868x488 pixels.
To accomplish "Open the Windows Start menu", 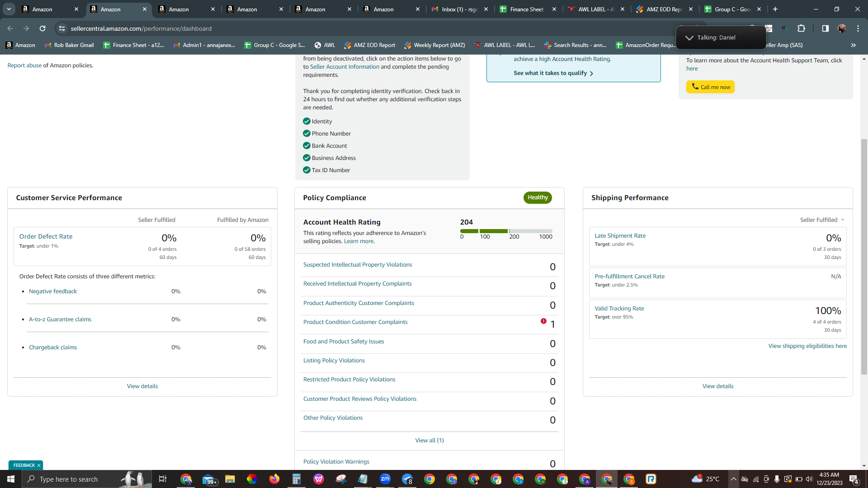I will (11, 479).
